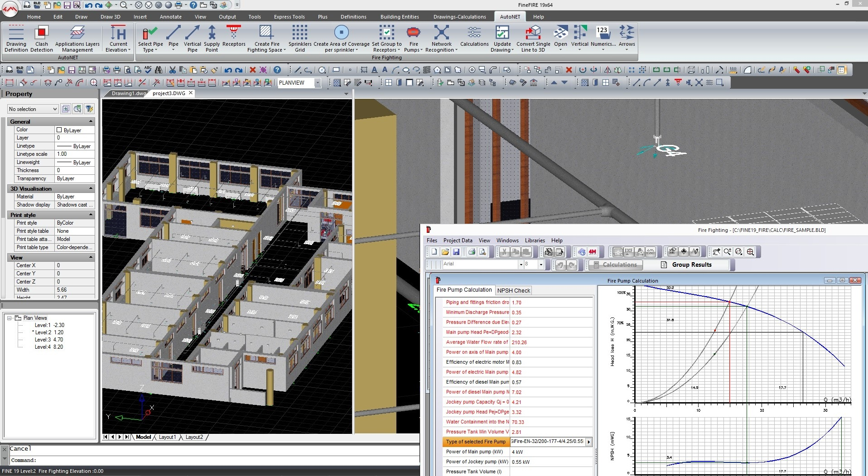Switch to the NPSH Check tab
The width and height of the screenshot is (868, 476).
click(513, 290)
